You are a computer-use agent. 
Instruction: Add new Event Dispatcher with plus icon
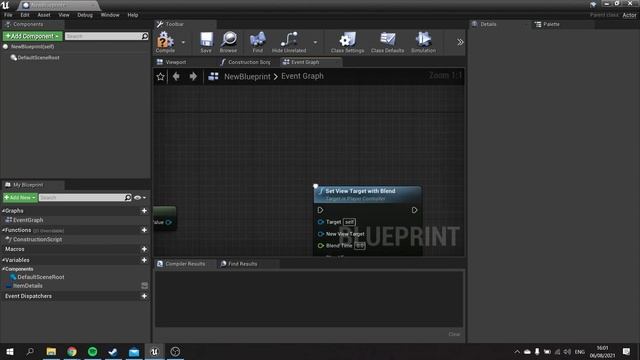point(144,296)
